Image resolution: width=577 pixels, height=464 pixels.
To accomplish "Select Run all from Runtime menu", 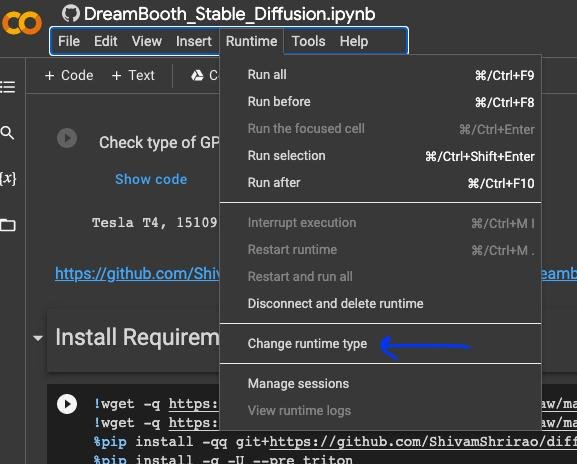I will (x=380, y=75).
